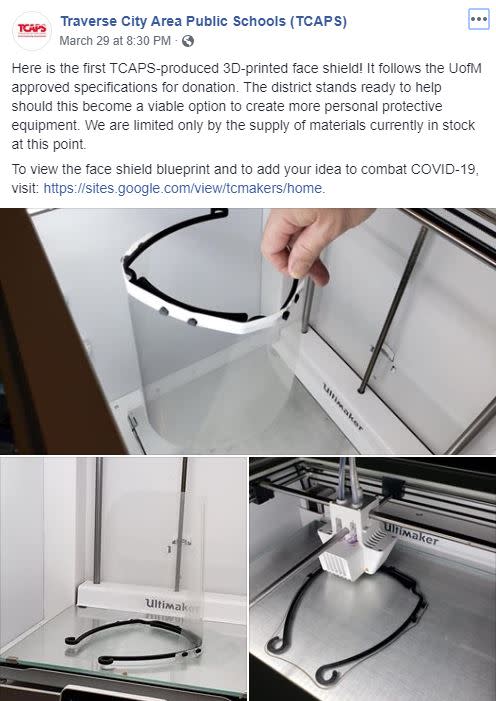This screenshot has width=496, height=701.
Task: Visit the sites.google.com tcmakers link
Action: pos(184,188)
